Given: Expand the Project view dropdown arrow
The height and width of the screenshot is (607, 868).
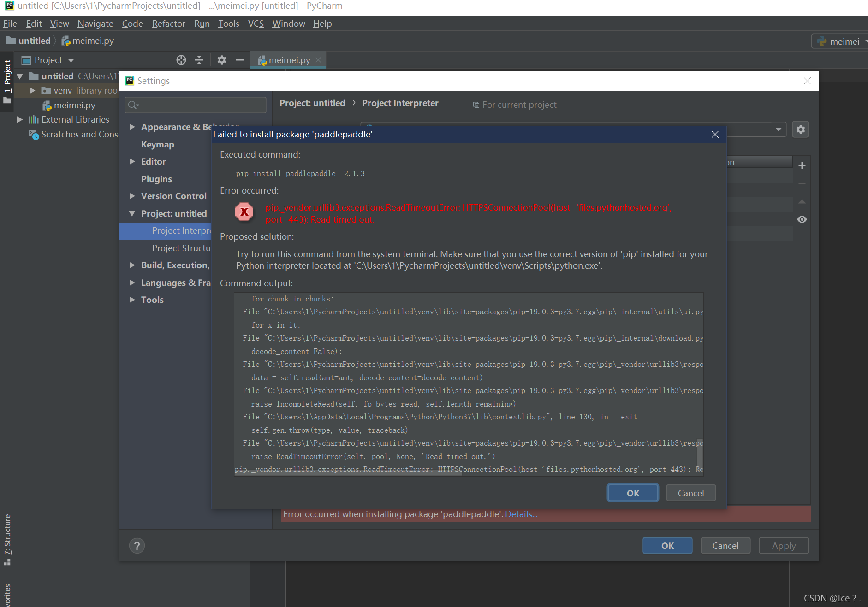Looking at the screenshot, I should tap(71, 60).
